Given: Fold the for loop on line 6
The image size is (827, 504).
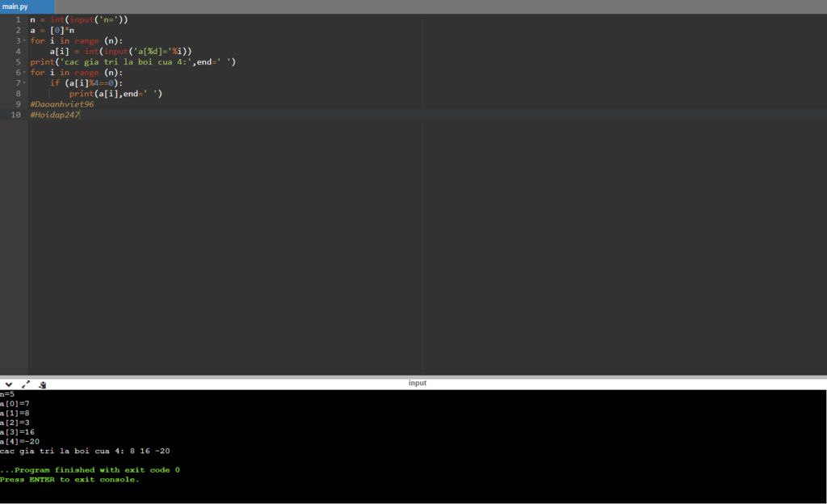Looking at the screenshot, I should 24,73.
